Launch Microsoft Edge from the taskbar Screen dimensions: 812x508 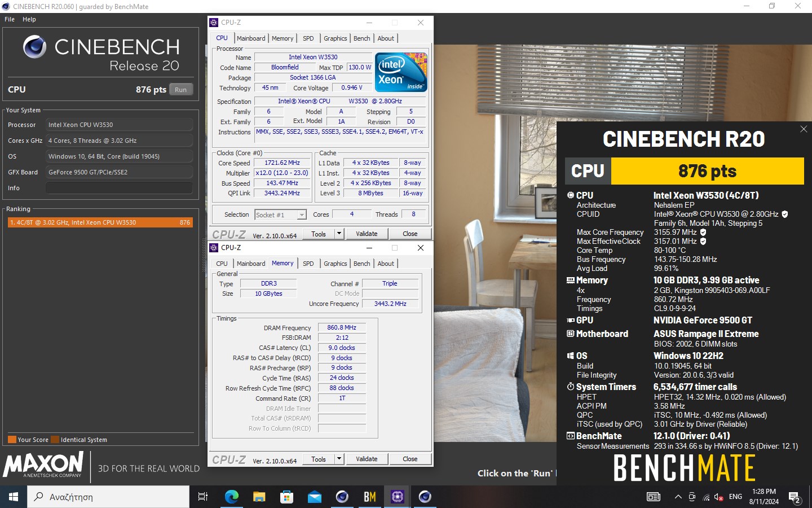click(232, 497)
